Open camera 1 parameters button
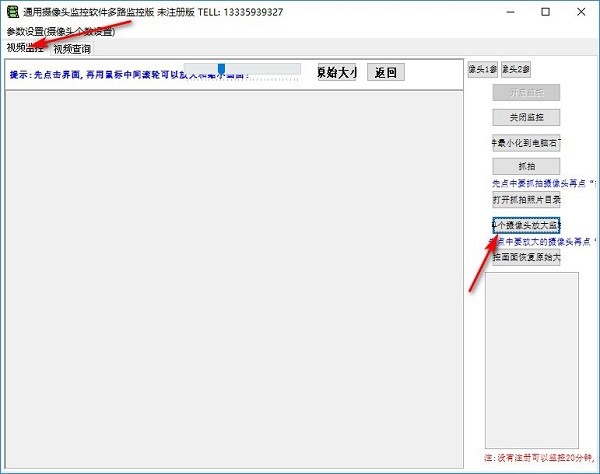The image size is (600, 474). point(483,69)
